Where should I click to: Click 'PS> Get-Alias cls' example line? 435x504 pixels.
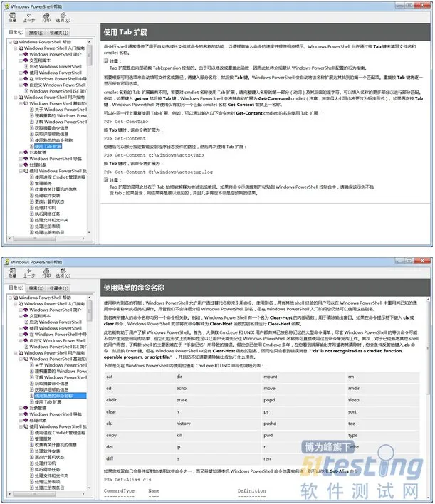coord(127,480)
